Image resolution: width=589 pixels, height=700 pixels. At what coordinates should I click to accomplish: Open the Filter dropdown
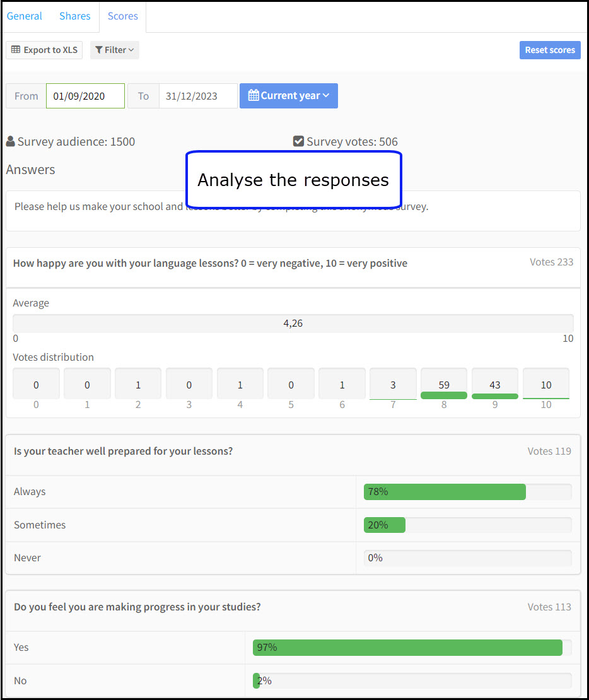click(x=115, y=50)
